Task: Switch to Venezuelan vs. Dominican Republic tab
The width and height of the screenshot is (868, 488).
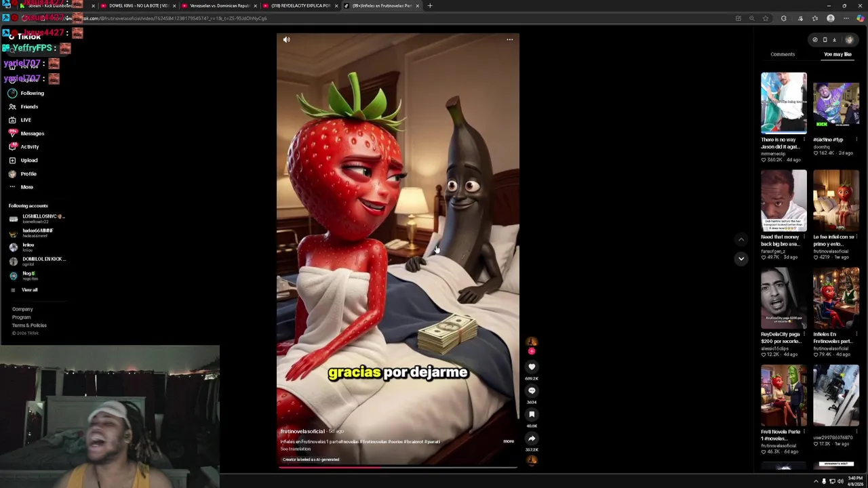Action: (219, 5)
